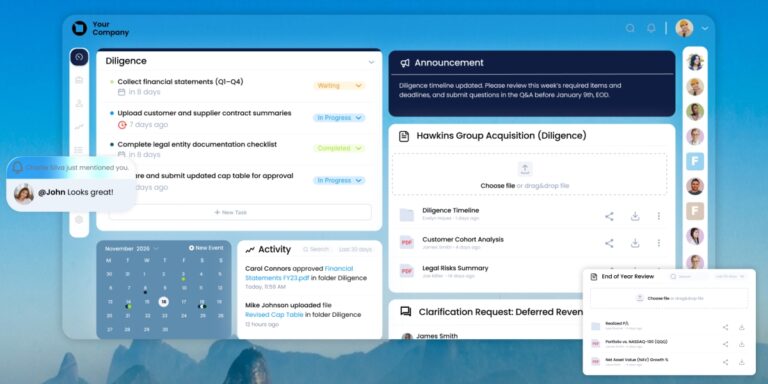Click the beige F team avatar
Screen dimensions: 768x384
(x=695, y=211)
